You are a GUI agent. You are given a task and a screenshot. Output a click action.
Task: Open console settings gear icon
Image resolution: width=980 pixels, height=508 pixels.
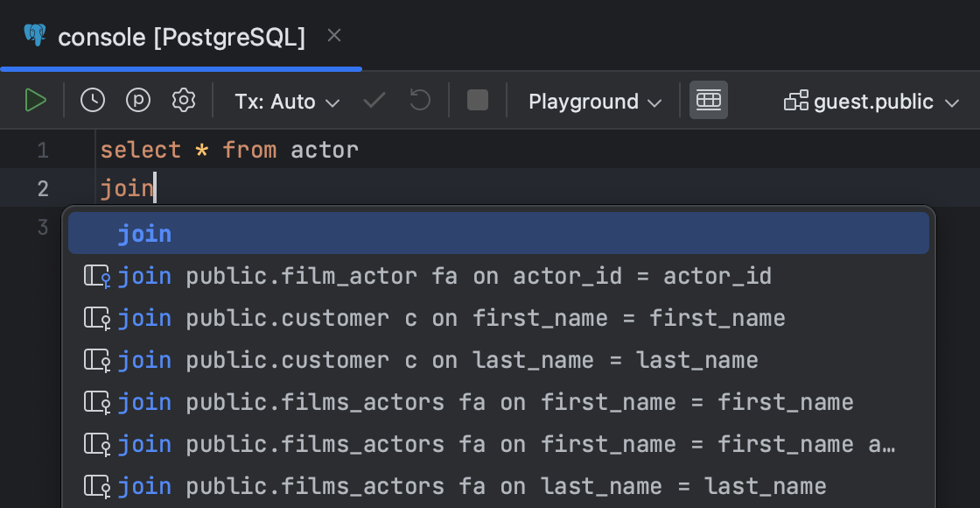click(183, 101)
